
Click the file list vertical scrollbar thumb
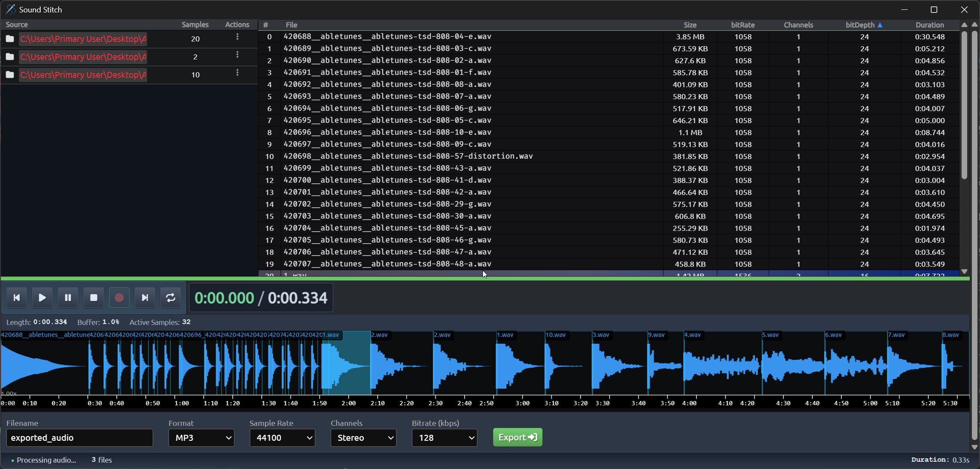[964, 104]
